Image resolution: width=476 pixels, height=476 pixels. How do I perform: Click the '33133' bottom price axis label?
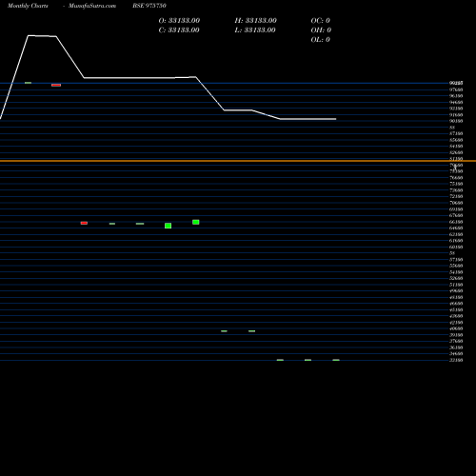[456, 360]
